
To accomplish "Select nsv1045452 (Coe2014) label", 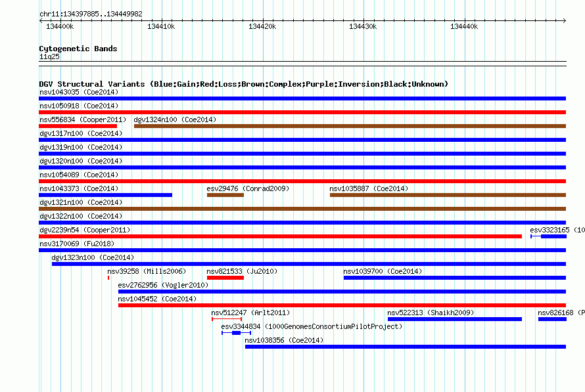I will [157, 299].
